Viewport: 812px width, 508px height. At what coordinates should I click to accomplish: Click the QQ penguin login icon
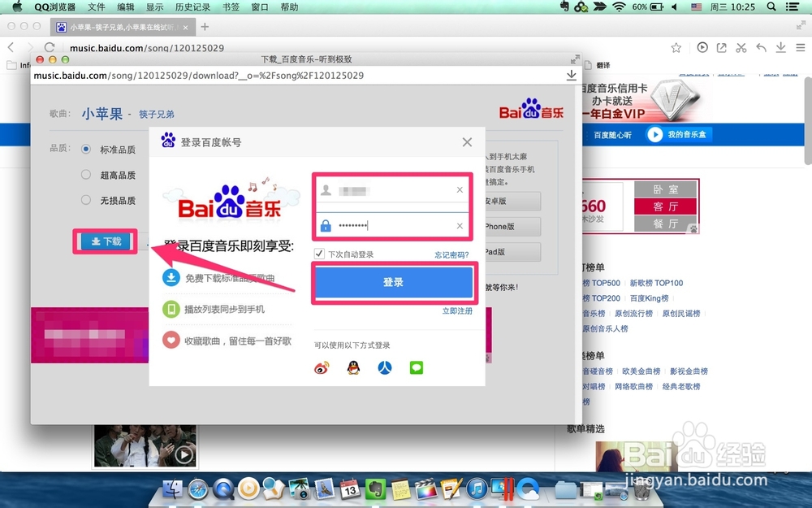pyautogui.click(x=353, y=368)
